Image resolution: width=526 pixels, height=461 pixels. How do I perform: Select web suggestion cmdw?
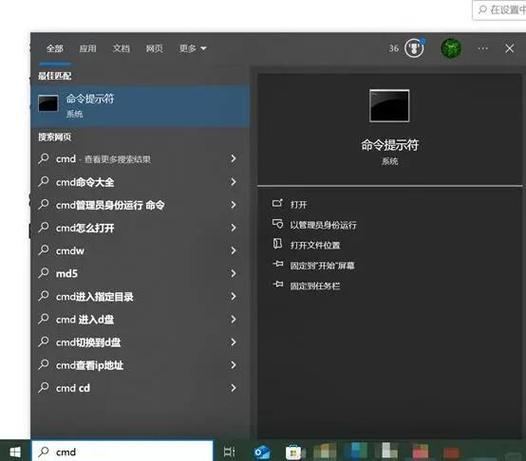click(140, 251)
